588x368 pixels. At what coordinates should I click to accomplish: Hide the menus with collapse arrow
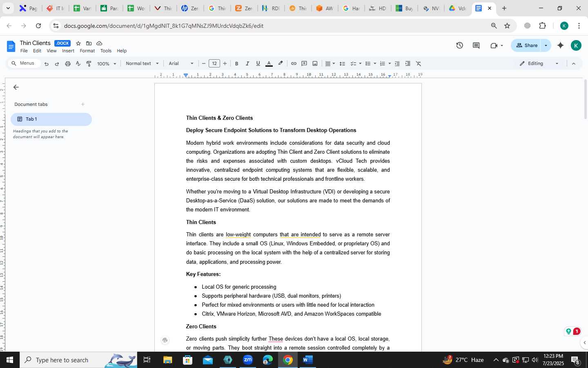[574, 63]
